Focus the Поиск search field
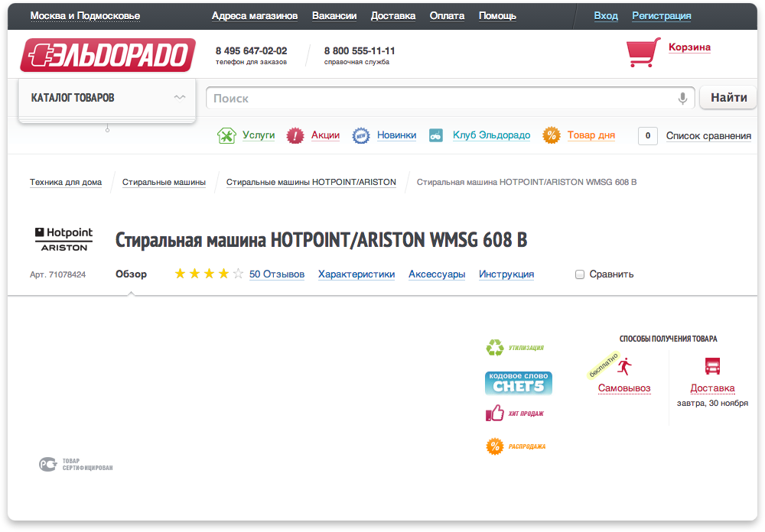 point(450,99)
